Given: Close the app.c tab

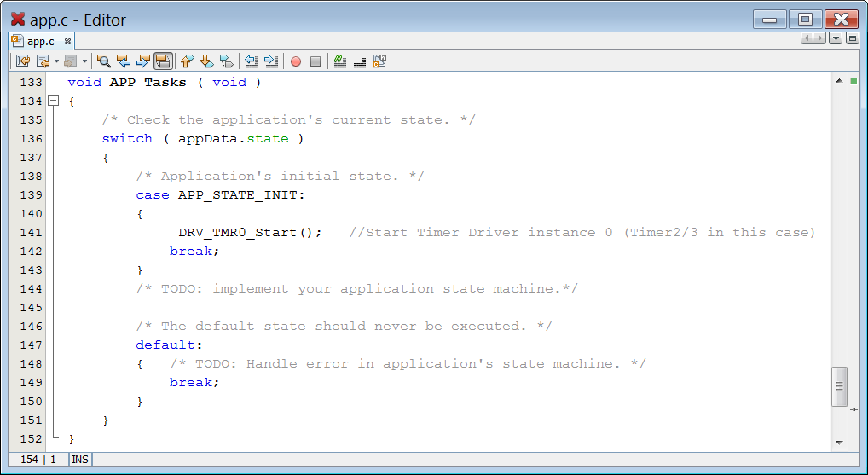Looking at the screenshot, I should [x=68, y=41].
